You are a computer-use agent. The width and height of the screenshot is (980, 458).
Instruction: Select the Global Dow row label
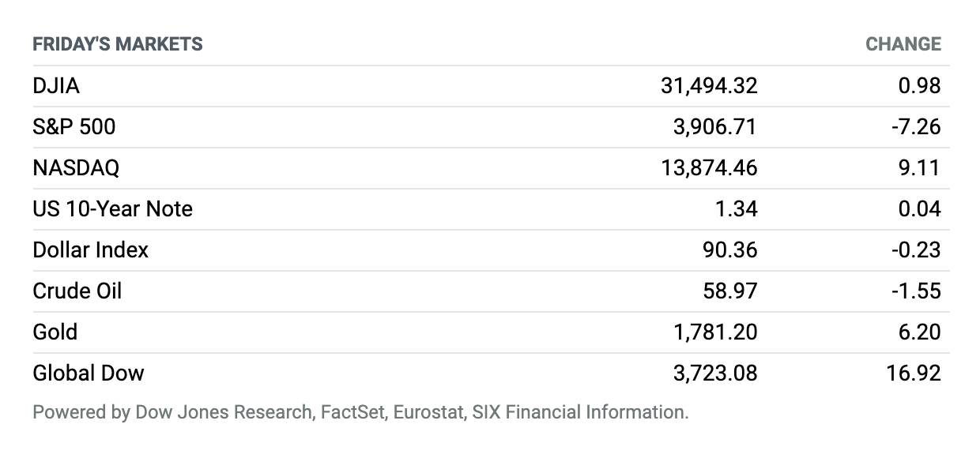click(89, 373)
